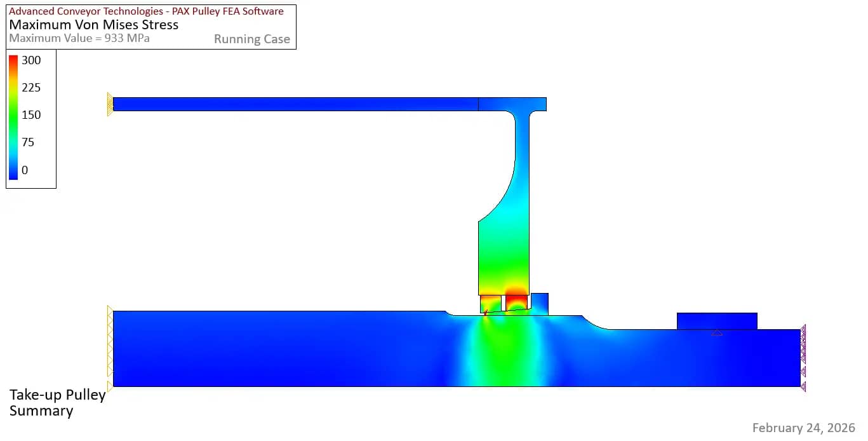Click the 0 legend value
The height and width of the screenshot is (441, 868).
(25, 170)
